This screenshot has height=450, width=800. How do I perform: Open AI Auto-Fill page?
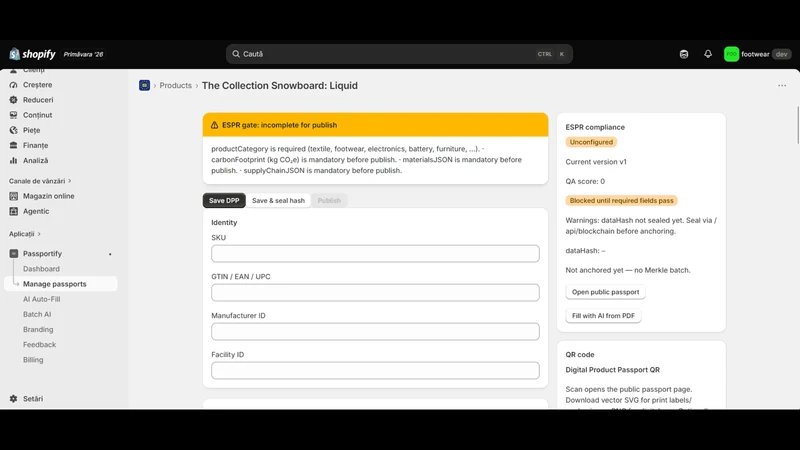pyautogui.click(x=41, y=299)
